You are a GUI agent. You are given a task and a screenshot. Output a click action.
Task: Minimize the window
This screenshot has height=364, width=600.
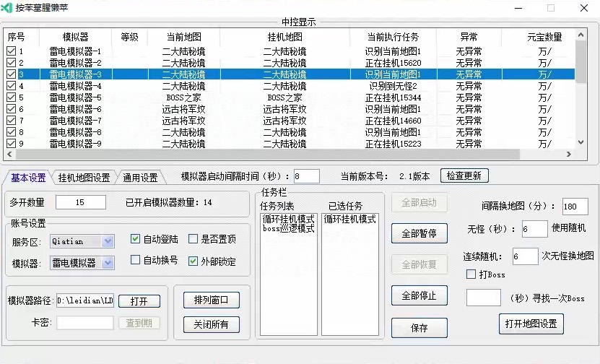coord(518,8)
